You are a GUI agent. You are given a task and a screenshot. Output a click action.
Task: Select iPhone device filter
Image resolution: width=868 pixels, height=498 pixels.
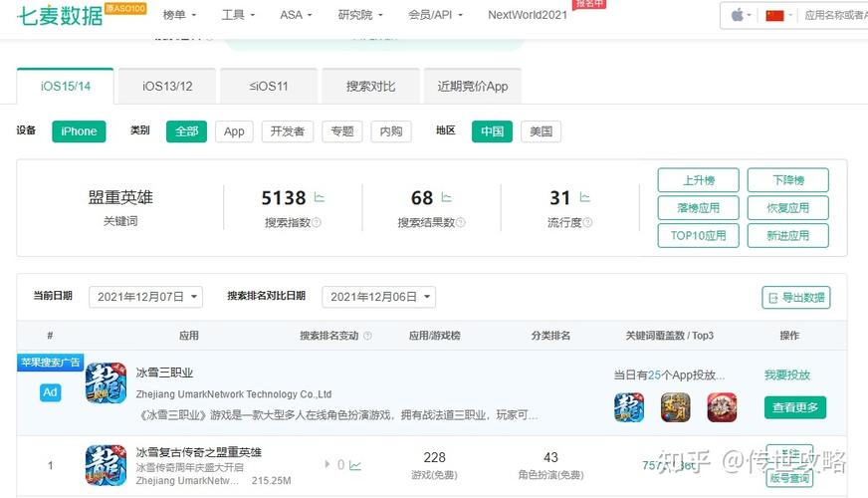(79, 131)
